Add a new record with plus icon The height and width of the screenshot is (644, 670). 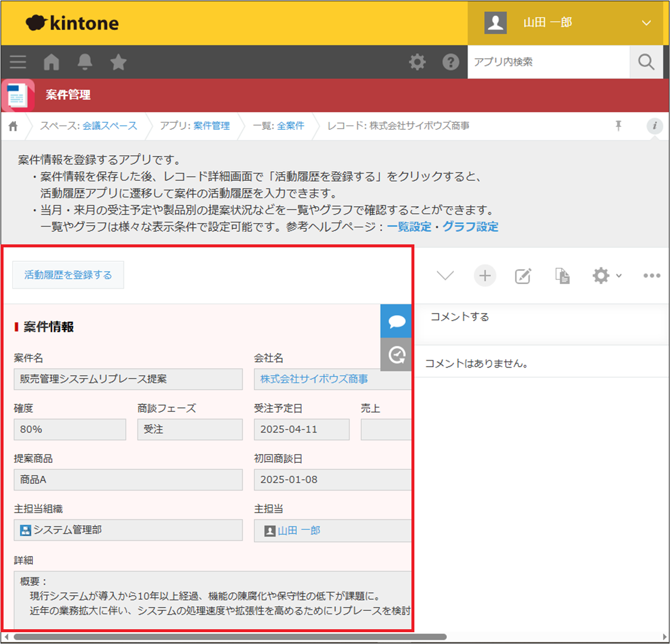pyautogui.click(x=485, y=276)
